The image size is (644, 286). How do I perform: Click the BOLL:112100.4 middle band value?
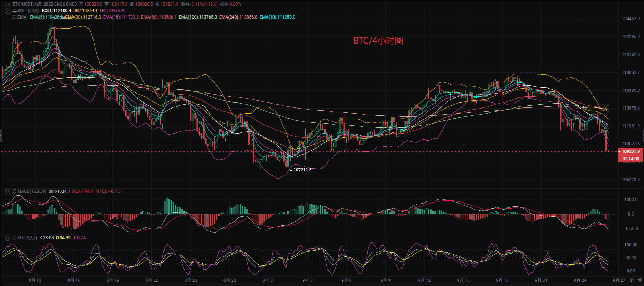coord(56,11)
